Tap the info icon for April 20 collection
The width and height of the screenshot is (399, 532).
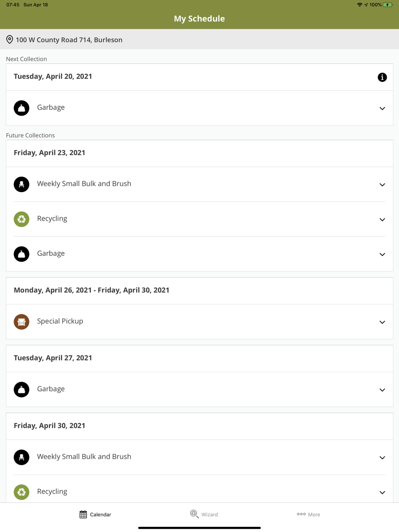point(382,77)
